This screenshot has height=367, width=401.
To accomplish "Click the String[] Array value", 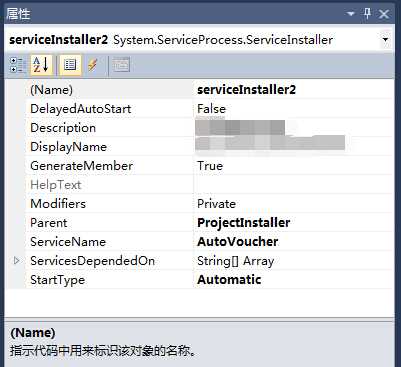I will pos(235,261).
